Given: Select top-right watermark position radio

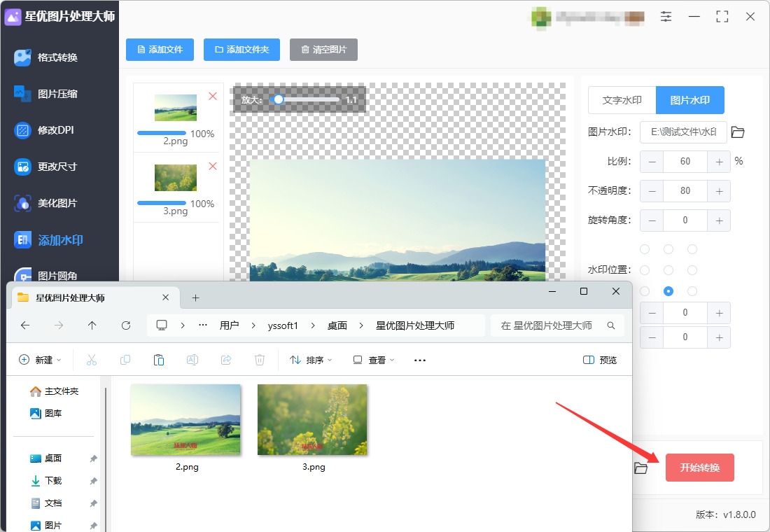Looking at the screenshot, I should coord(692,249).
